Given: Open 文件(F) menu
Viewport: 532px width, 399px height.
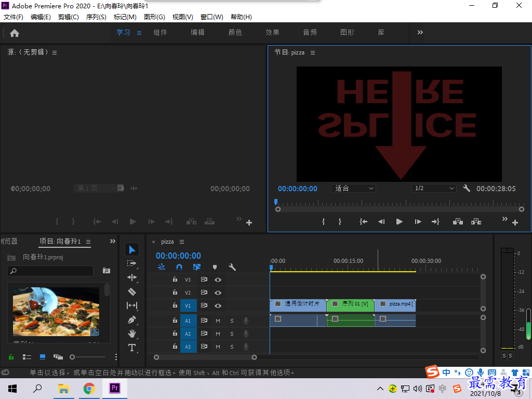Looking at the screenshot, I should (13, 17).
